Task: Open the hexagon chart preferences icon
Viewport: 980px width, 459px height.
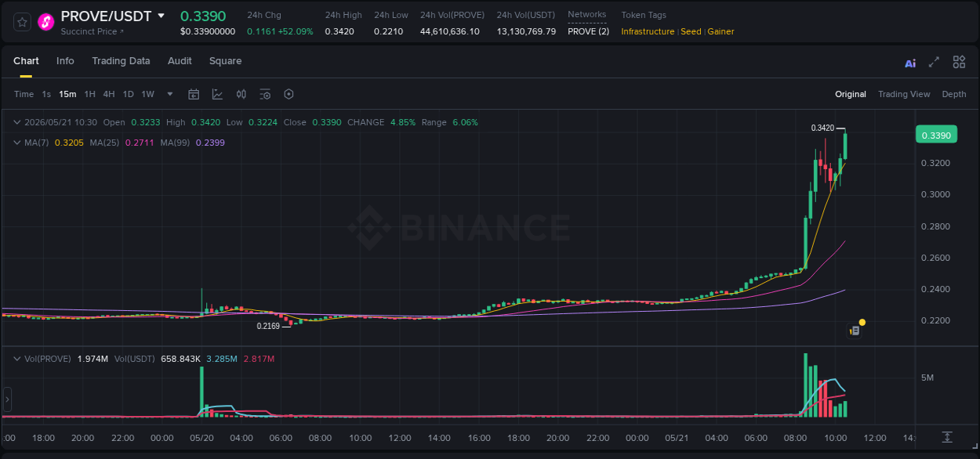Action: [289, 94]
